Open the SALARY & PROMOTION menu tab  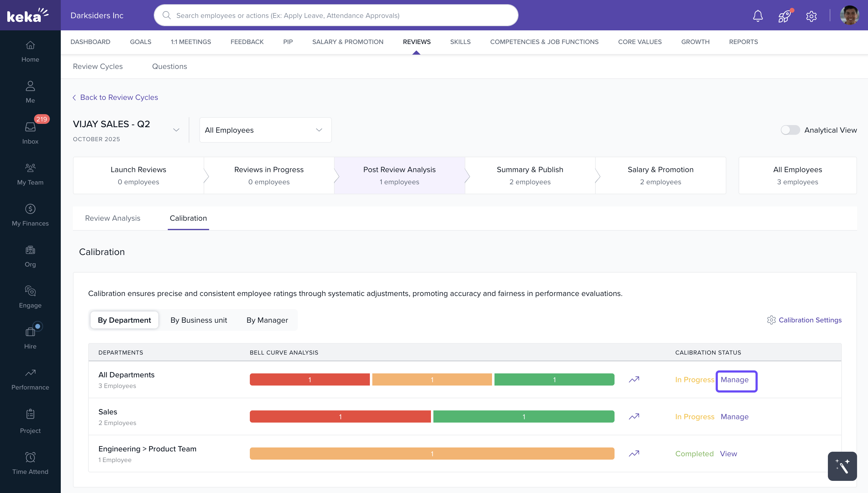(347, 42)
